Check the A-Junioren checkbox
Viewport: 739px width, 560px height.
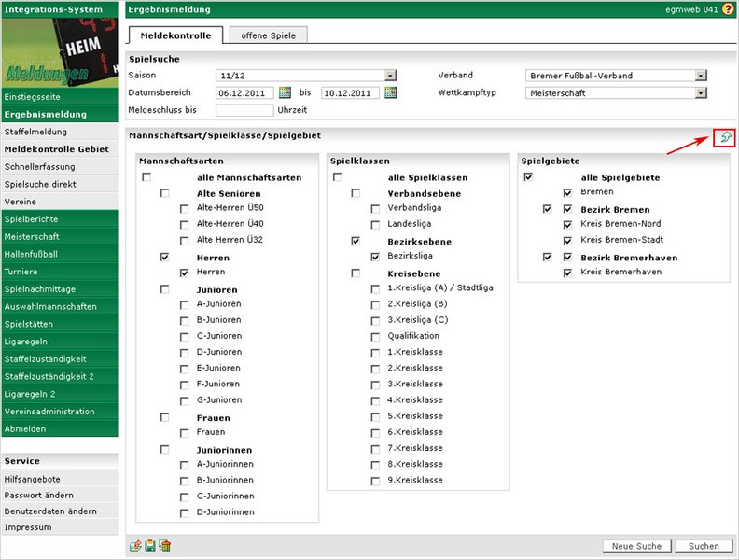[186, 304]
